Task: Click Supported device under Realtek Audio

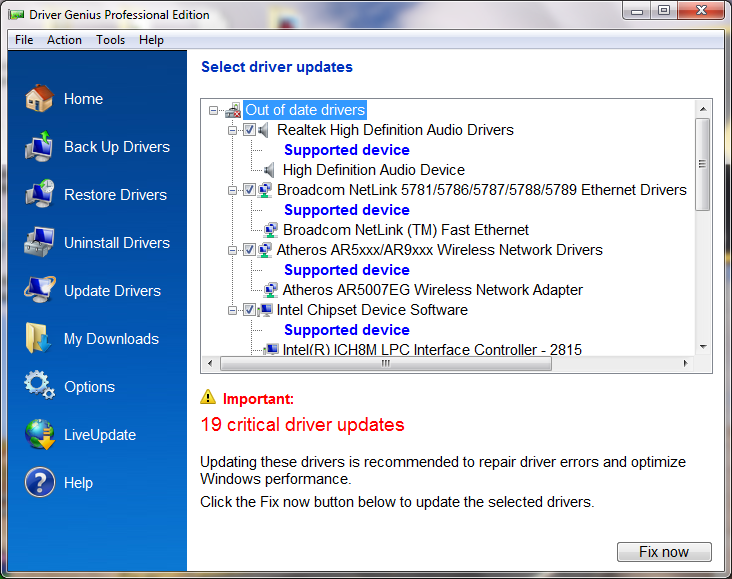Action: tap(346, 150)
